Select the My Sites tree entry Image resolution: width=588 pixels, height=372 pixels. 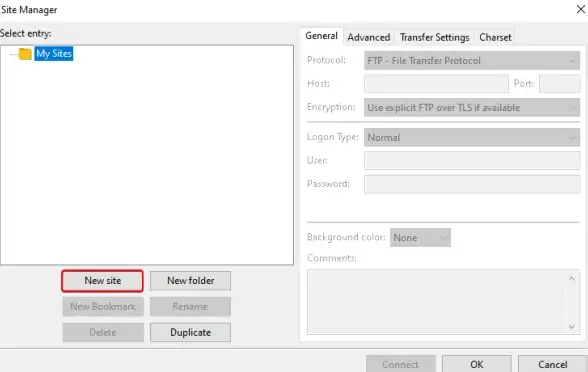coord(54,54)
